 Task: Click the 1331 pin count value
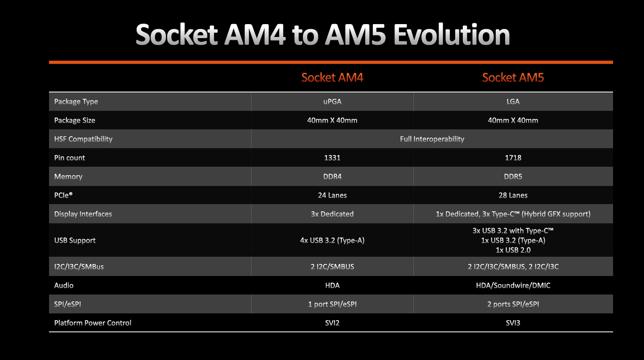pos(332,158)
